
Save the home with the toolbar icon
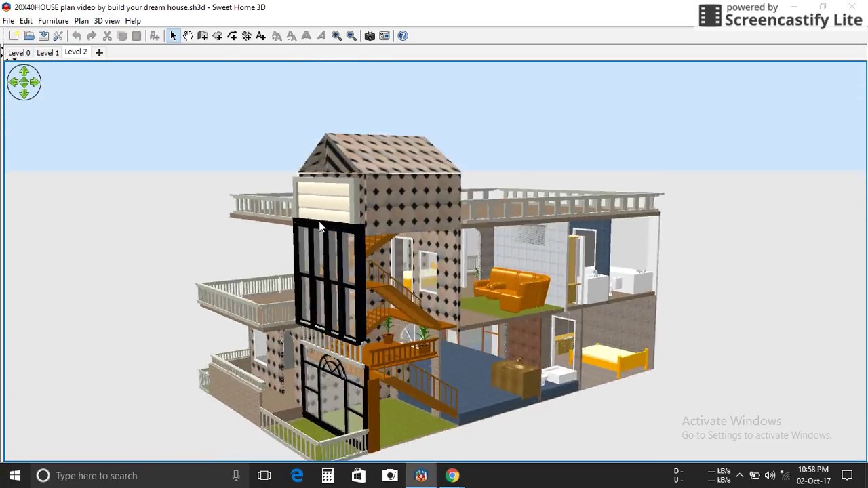tap(43, 35)
